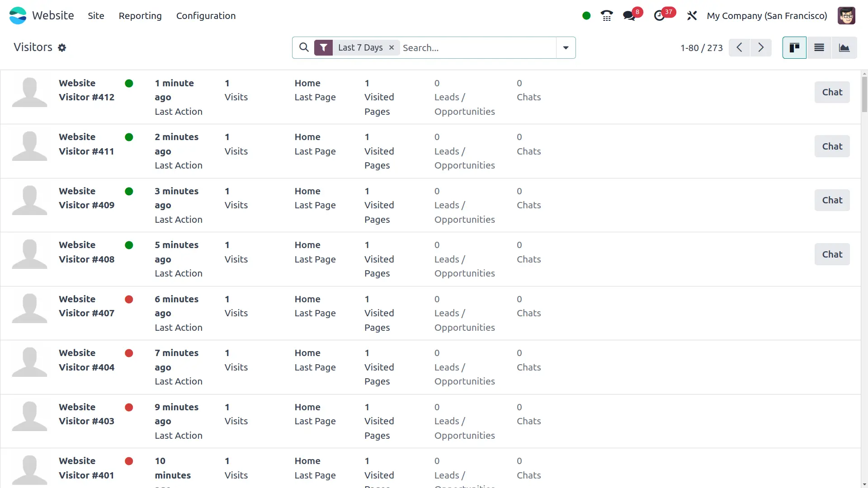Open the activities clock icon
The image size is (868, 488).
[659, 16]
